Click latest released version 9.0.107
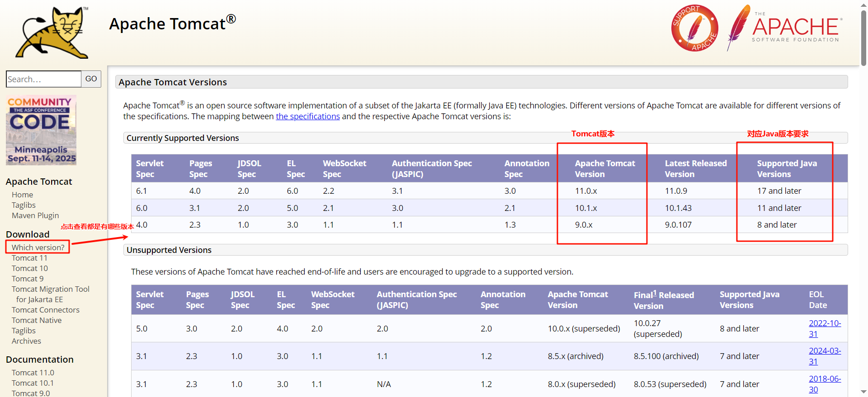This screenshot has width=868, height=397. [678, 225]
